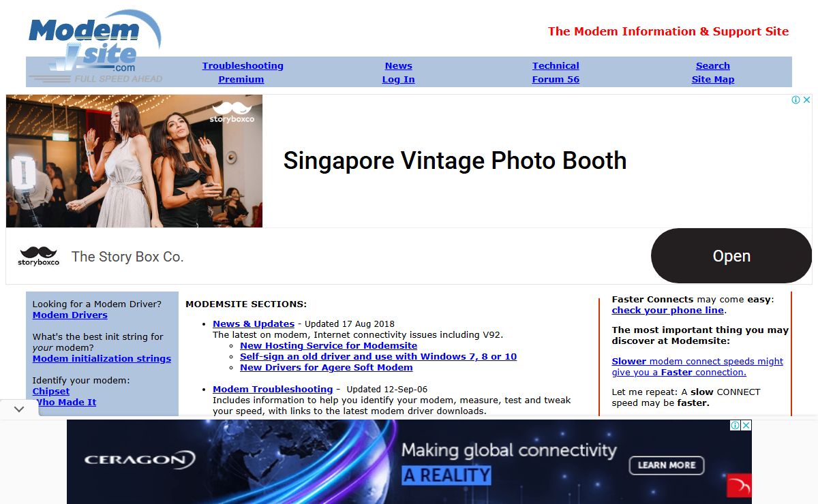Open the Troubleshooting navigation link

click(x=243, y=66)
